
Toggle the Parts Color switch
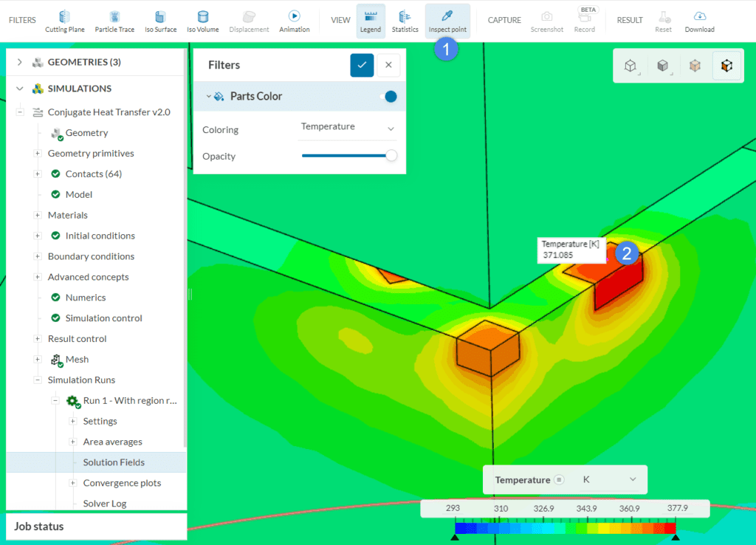click(x=387, y=97)
